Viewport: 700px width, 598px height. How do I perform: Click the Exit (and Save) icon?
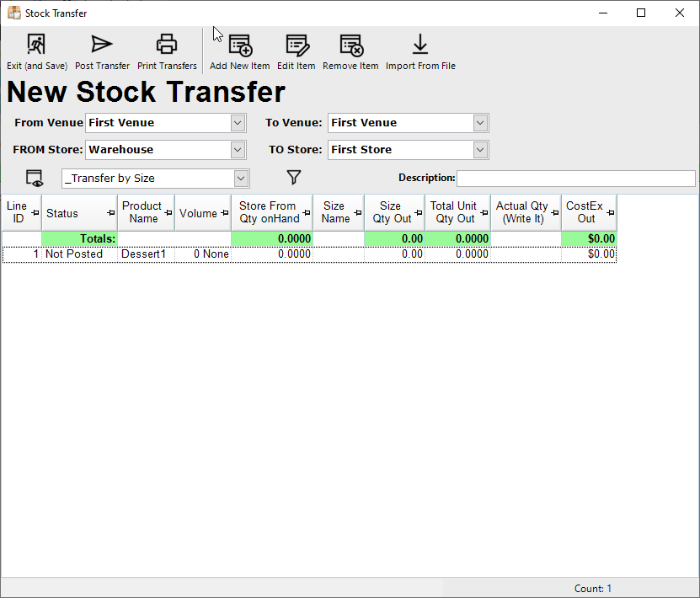click(x=36, y=45)
